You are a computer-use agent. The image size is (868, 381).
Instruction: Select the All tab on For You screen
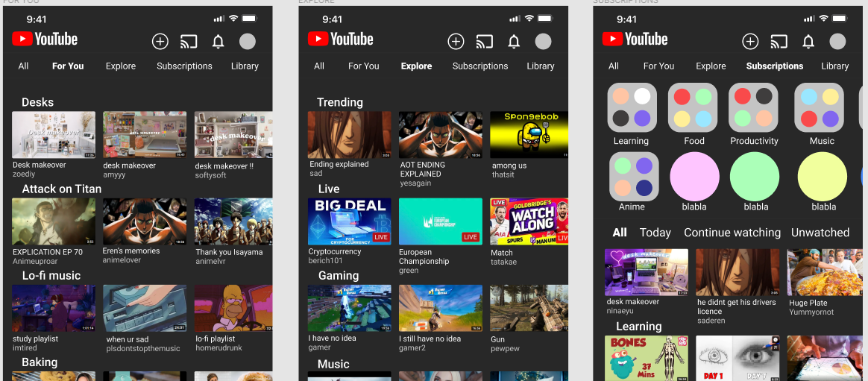tap(23, 66)
